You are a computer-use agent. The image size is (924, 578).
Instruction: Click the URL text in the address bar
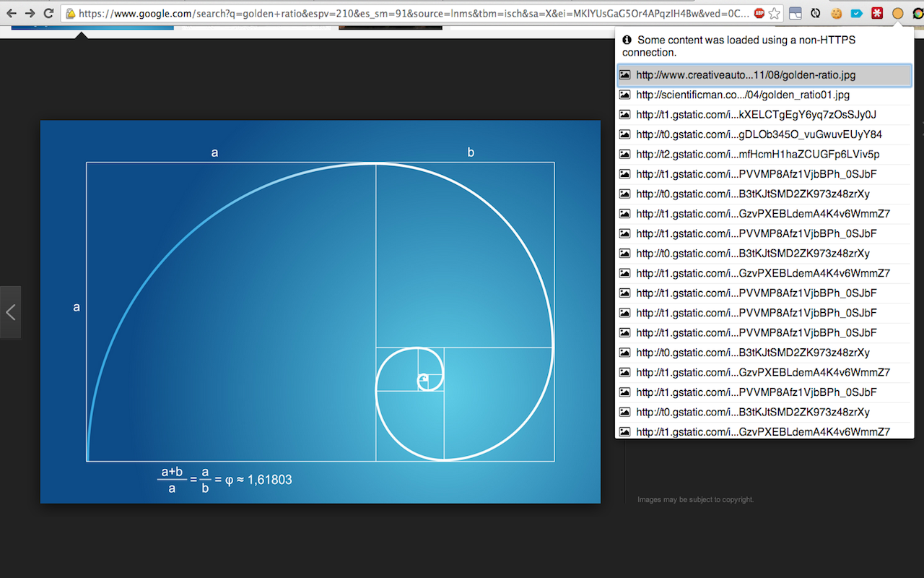click(411, 13)
